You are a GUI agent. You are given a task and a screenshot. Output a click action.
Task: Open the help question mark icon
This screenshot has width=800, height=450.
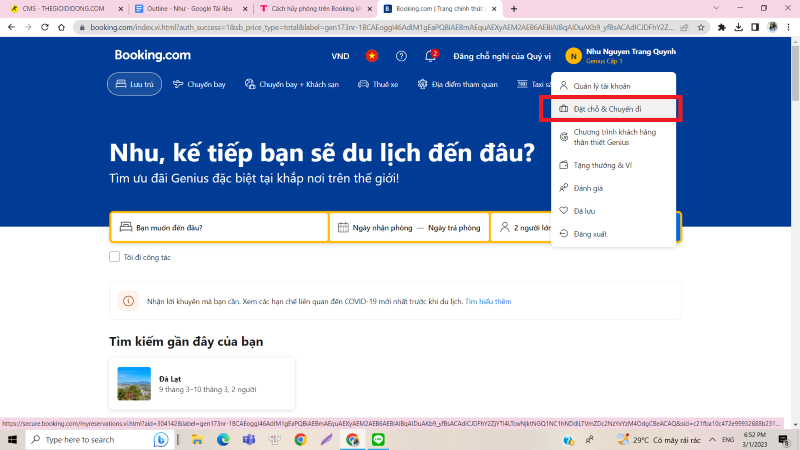(x=401, y=56)
